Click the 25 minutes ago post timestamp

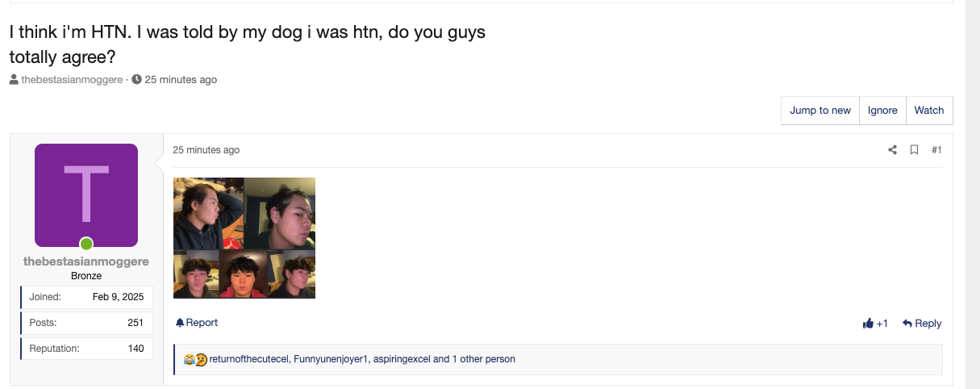(206, 150)
